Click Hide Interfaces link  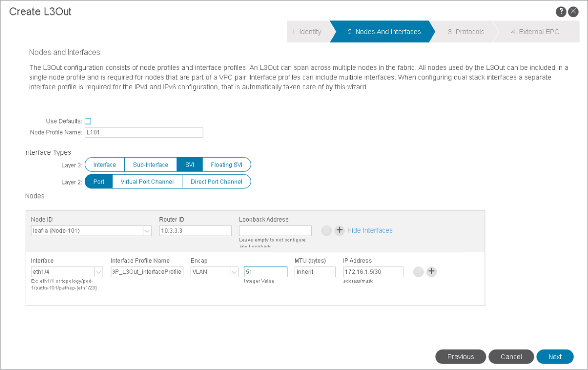pos(370,230)
